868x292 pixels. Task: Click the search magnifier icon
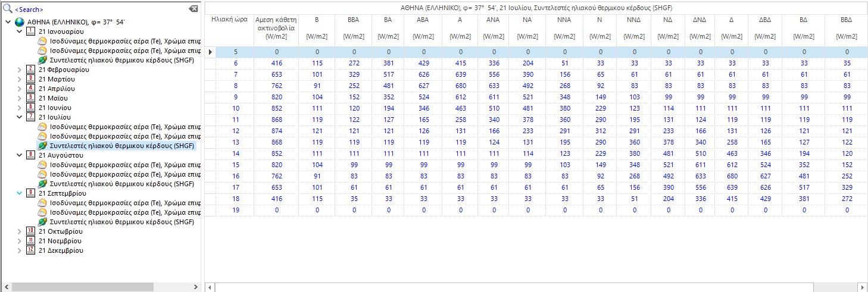tap(7, 9)
